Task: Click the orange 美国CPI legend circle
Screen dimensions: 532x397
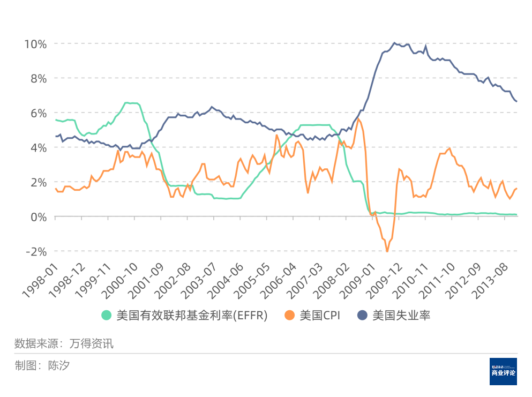Action: (290, 316)
